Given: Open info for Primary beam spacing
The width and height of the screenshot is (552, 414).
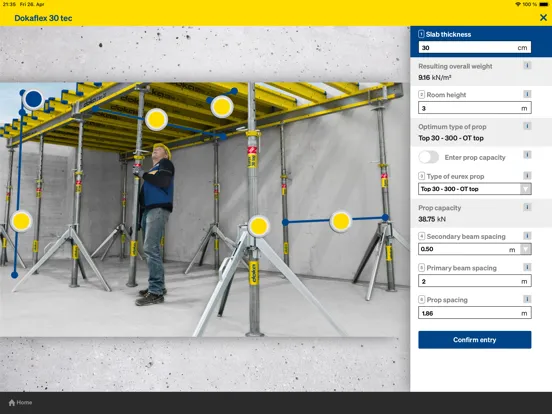Looking at the screenshot, I should [x=527, y=267].
